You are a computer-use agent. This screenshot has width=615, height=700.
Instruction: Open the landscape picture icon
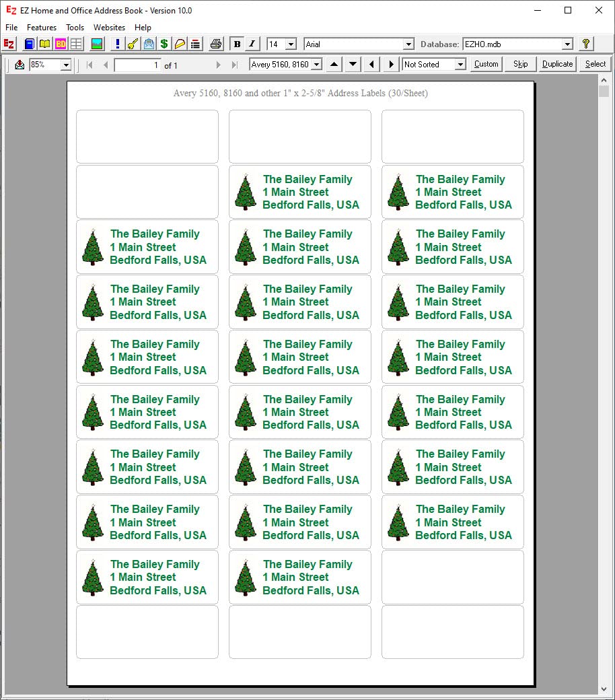coord(97,44)
